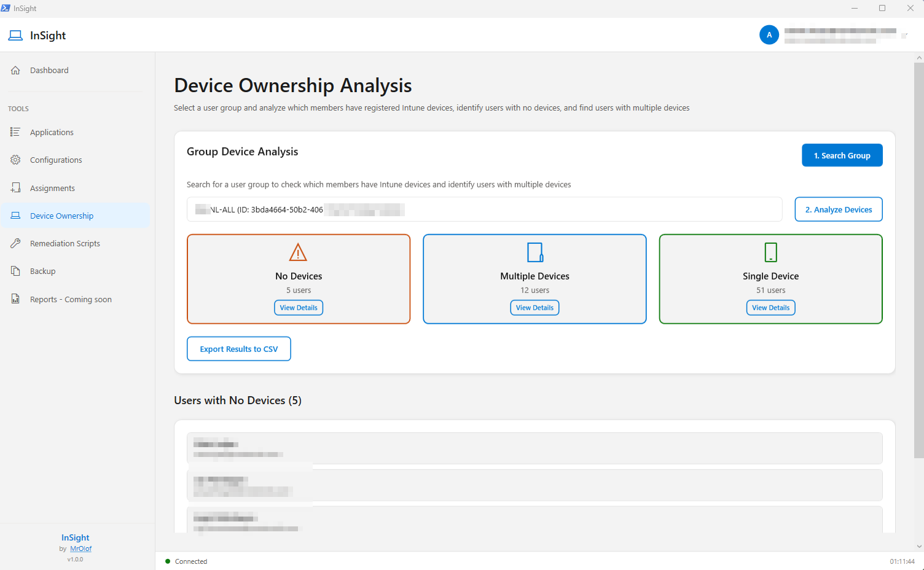Go to Applications in the sidebar

click(x=76, y=132)
